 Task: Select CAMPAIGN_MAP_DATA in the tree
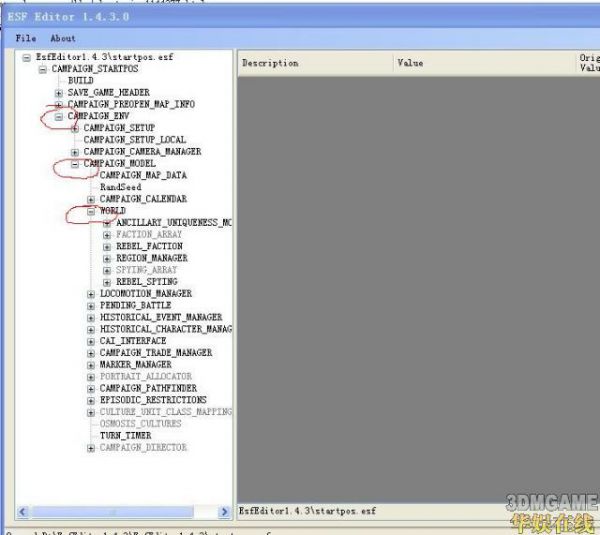[x=142, y=175]
